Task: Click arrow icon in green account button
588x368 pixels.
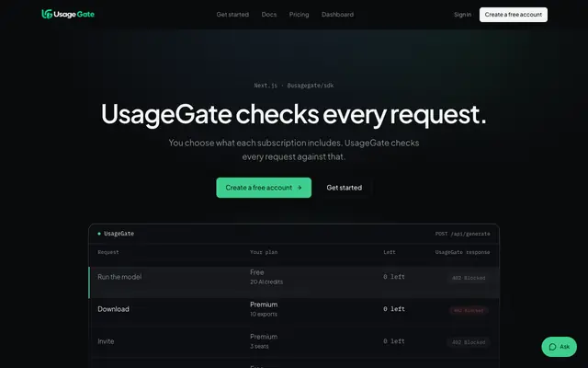Action: point(300,188)
